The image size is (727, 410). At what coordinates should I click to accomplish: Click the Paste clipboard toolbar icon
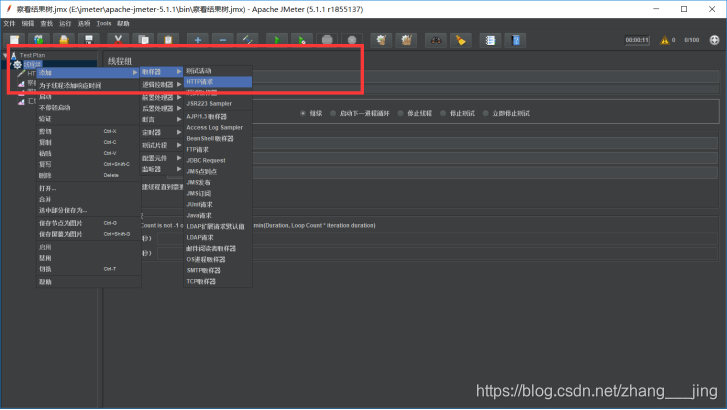(168, 40)
